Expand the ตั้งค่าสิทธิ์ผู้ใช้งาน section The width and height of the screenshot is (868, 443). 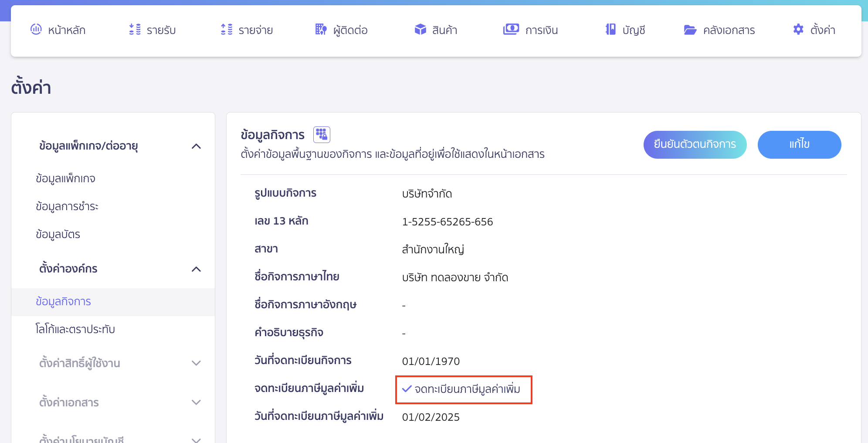click(196, 363)
